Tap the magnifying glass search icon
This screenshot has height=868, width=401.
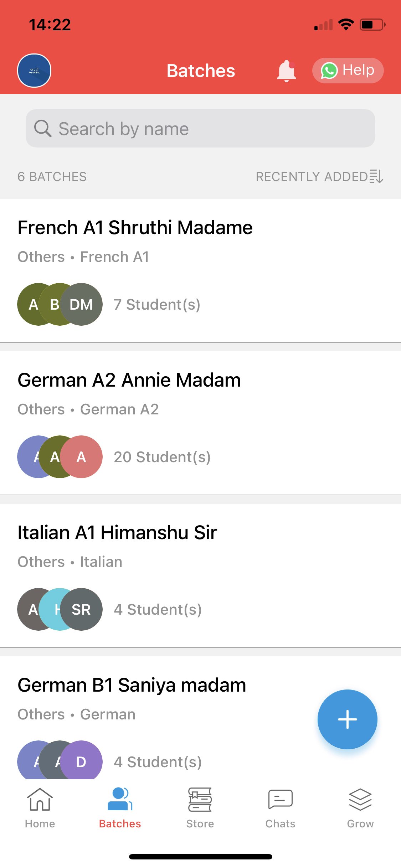pyautogui.click(x=43, y=129)
